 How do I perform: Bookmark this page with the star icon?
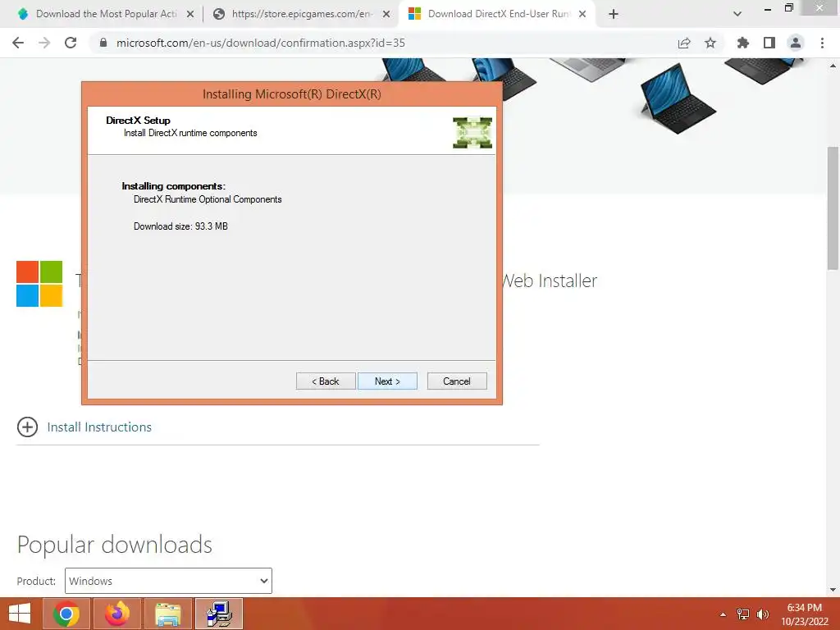(x=710, y=43)
